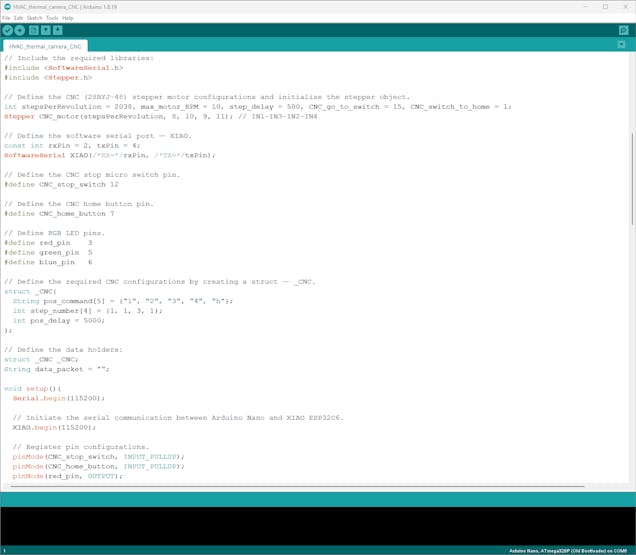
Task: Click the 'struct _CNC{' line
Action: tap(30, 292)
